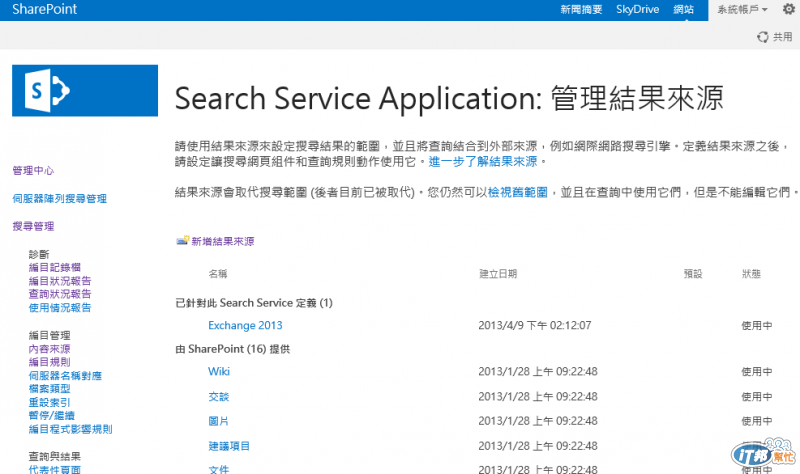Open 暫停/繼續 link
Image resolution: width=800 pixels, height=474 pixels.
[x=52, y=415]
